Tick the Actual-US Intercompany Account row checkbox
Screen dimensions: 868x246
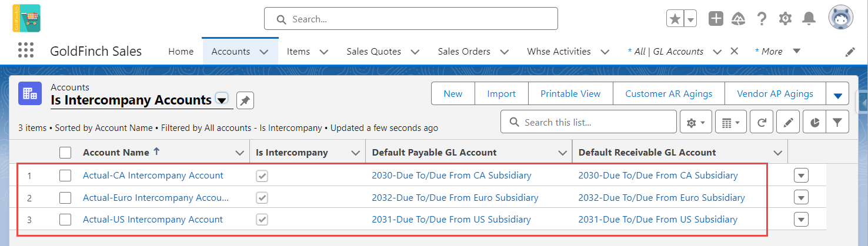click(65, 220)
